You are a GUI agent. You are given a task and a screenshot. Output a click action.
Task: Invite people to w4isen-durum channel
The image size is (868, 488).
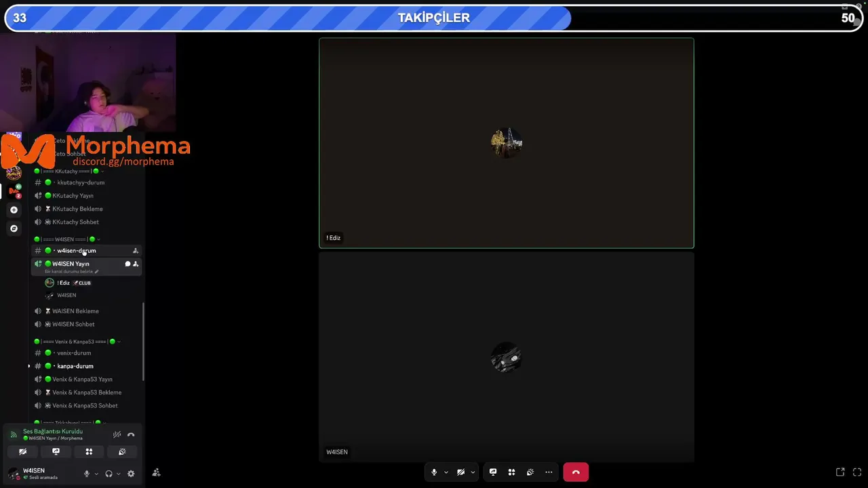click(136, 251)
